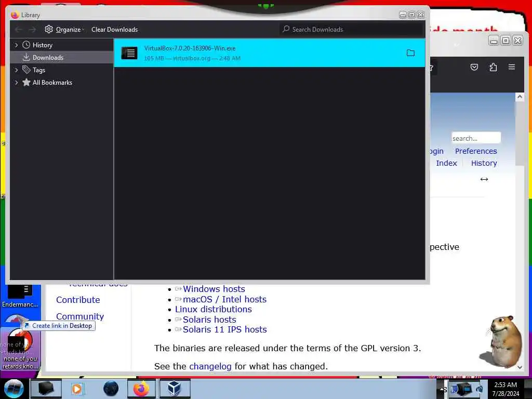The image size is (532, 399).
Task: Click the page scrollbar up arrow in Firefox
Action: [x=520, y=97]
